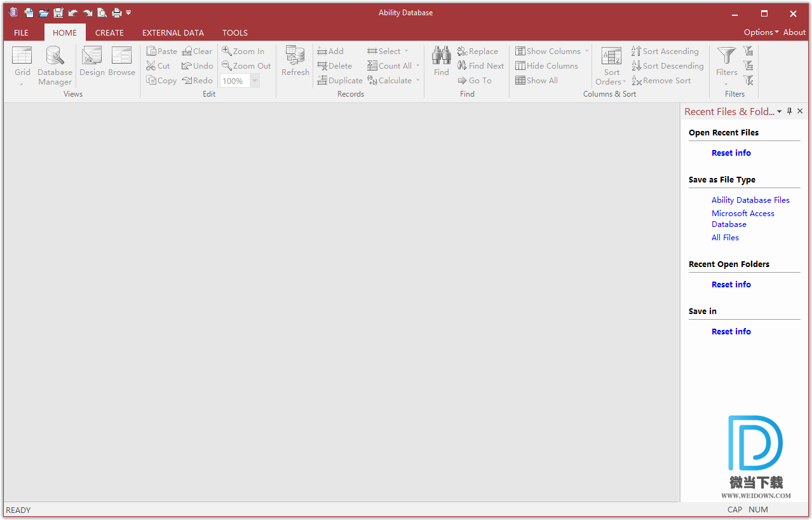Viewport: 812px width, 520px height.
Task: Click Show All columns button
Action: [x=537, y=81]
